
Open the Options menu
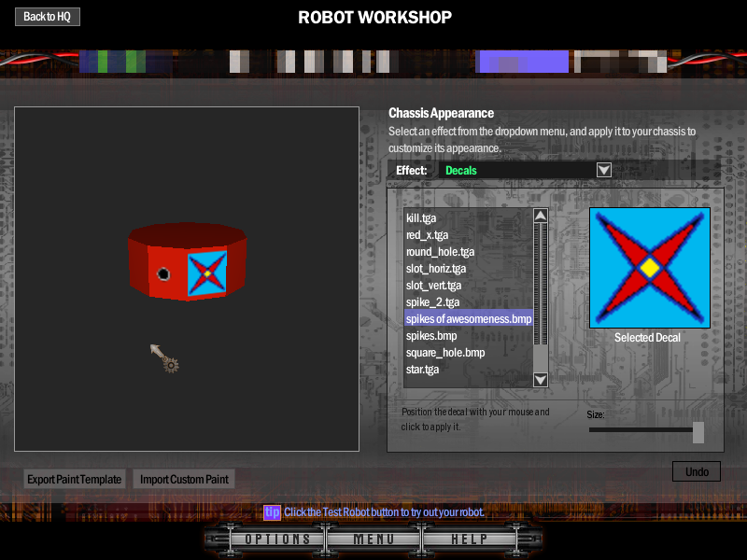pos(277,539)
